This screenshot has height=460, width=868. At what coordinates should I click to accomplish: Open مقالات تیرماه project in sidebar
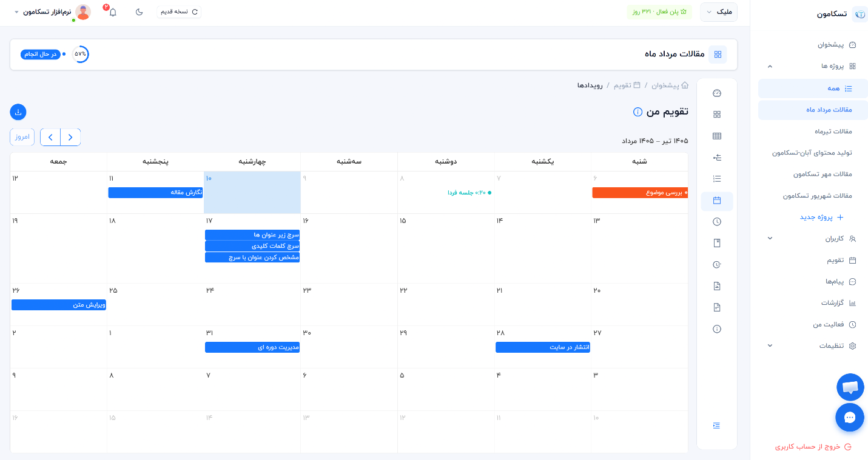[x=813, y=132]
